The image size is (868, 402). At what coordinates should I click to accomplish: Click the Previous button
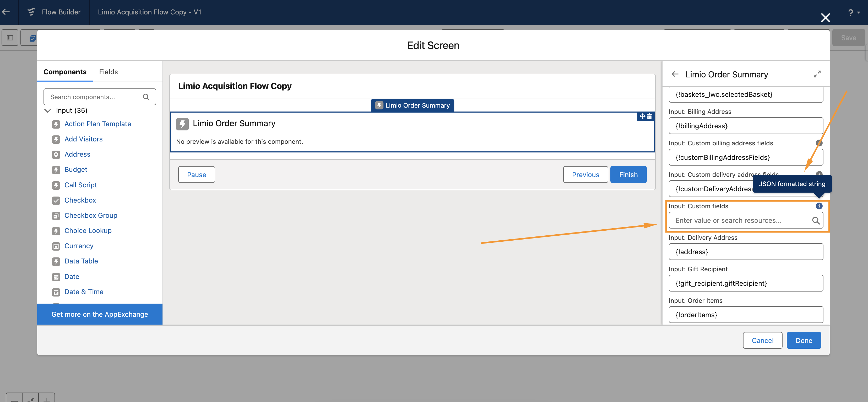(x=585, y=174)
